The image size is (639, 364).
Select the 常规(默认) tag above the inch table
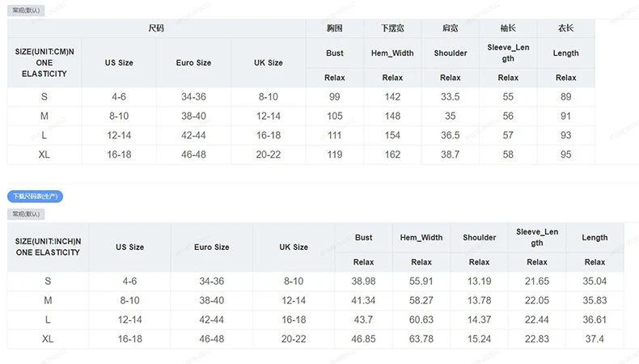26,214
